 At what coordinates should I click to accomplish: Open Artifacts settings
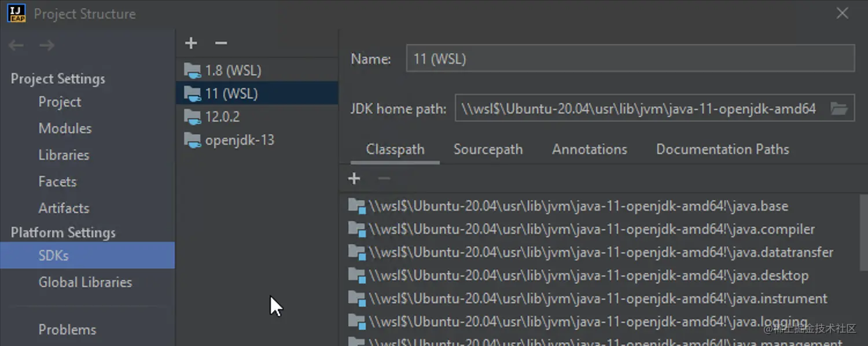64,208
